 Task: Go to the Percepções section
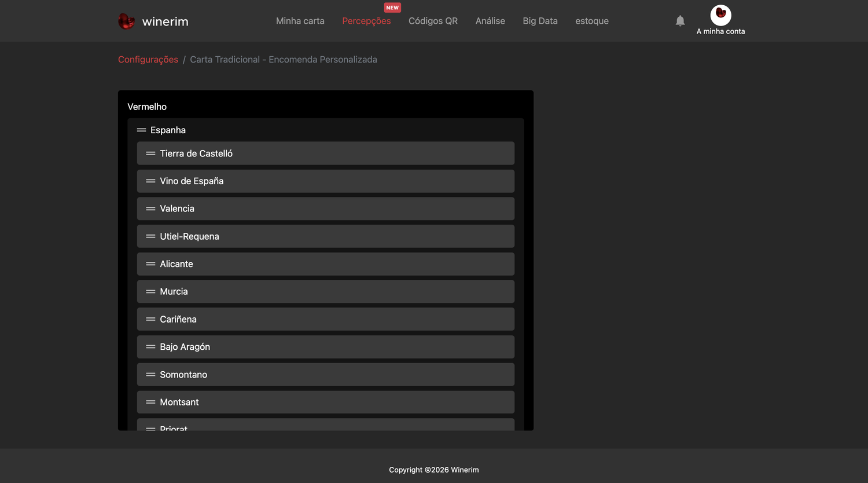tap(366, 21)
